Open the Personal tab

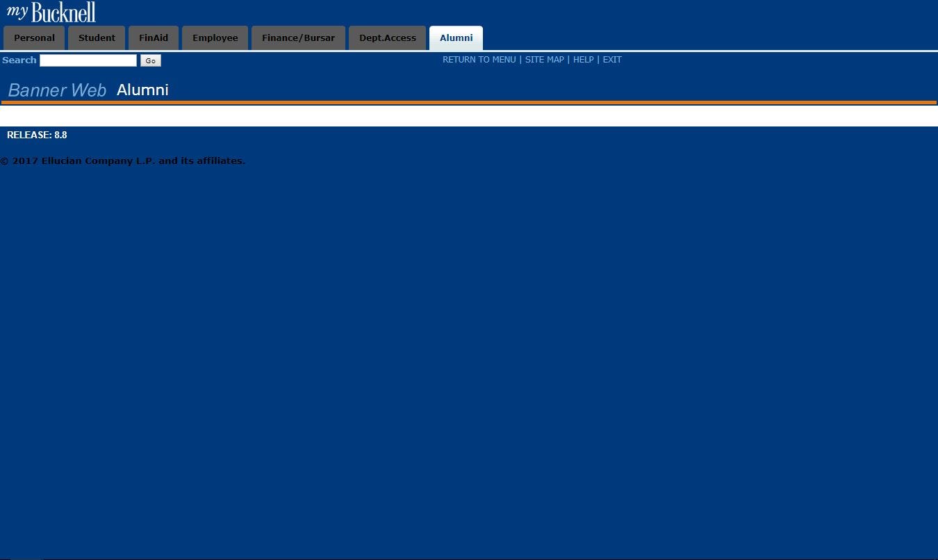tap(34, 38)
